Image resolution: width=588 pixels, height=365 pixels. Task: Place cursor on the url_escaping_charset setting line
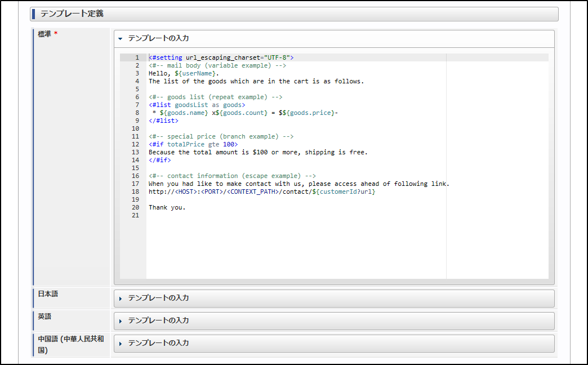point(221,57)
